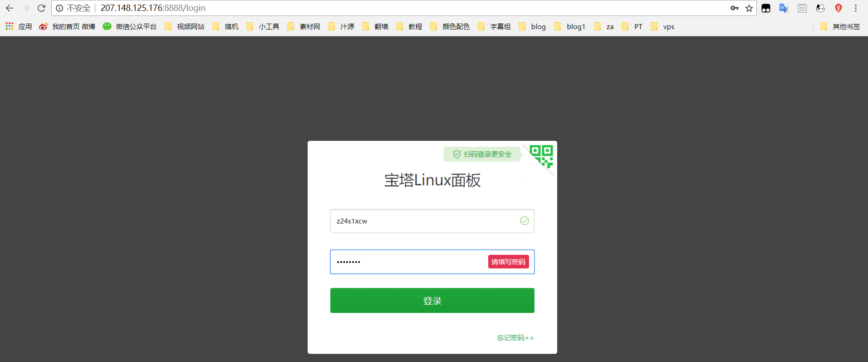Expand the 其他书签 bookmarks folder
The image size is (868, 362).
pos(840,27)
